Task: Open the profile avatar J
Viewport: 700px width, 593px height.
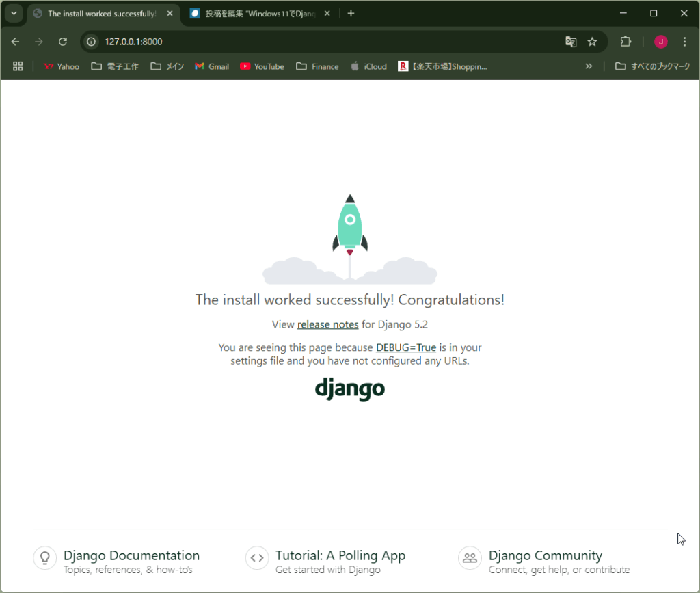Action: click(660, 42)
